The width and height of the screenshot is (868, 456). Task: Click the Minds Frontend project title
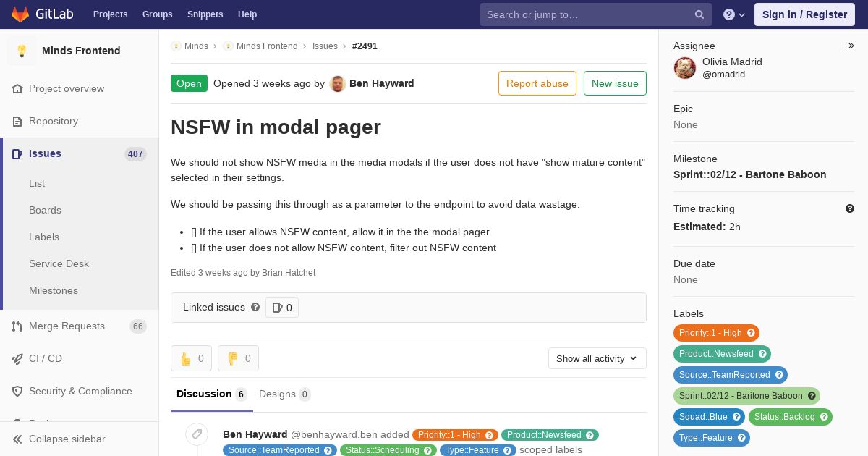point(81,51)
